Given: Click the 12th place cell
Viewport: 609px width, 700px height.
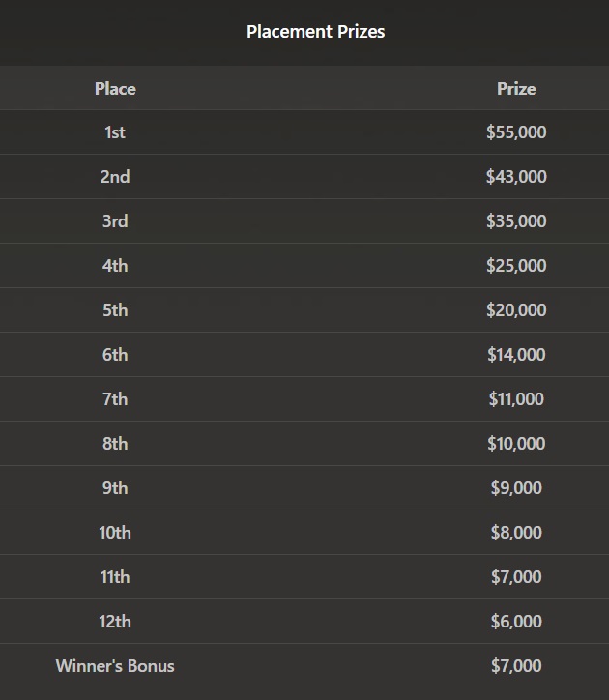Looking at the screenshot, I should (115, 622).
